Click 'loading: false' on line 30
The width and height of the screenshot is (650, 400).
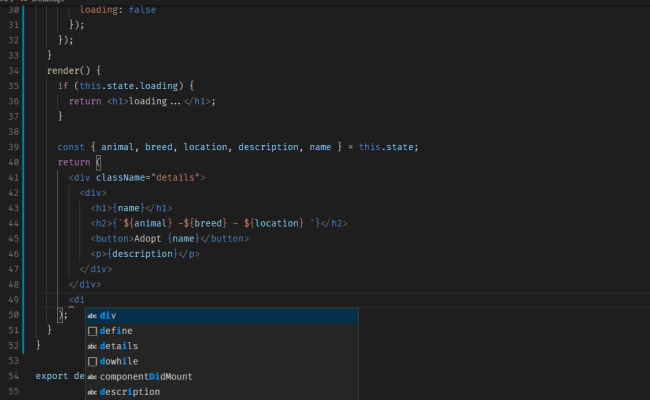118,10
